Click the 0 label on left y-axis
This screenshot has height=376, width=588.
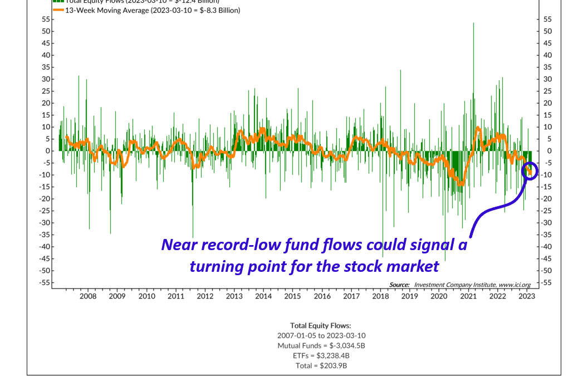tap(46, 151)
